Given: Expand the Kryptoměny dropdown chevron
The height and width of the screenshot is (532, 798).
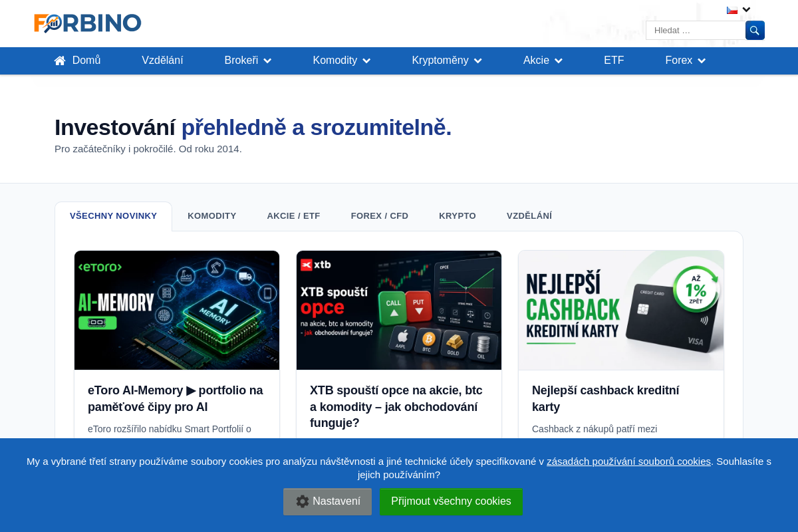Looking at the screenshot, I should click(477, 61).
